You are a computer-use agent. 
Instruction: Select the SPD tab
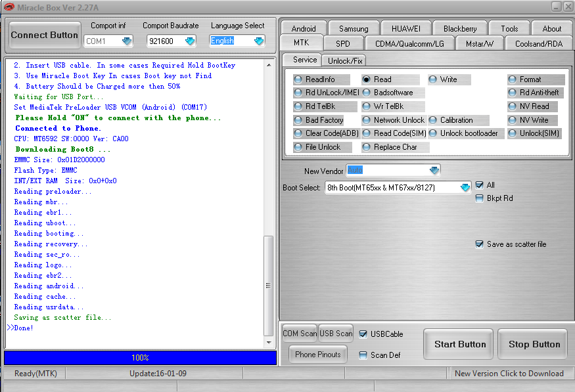343,43
